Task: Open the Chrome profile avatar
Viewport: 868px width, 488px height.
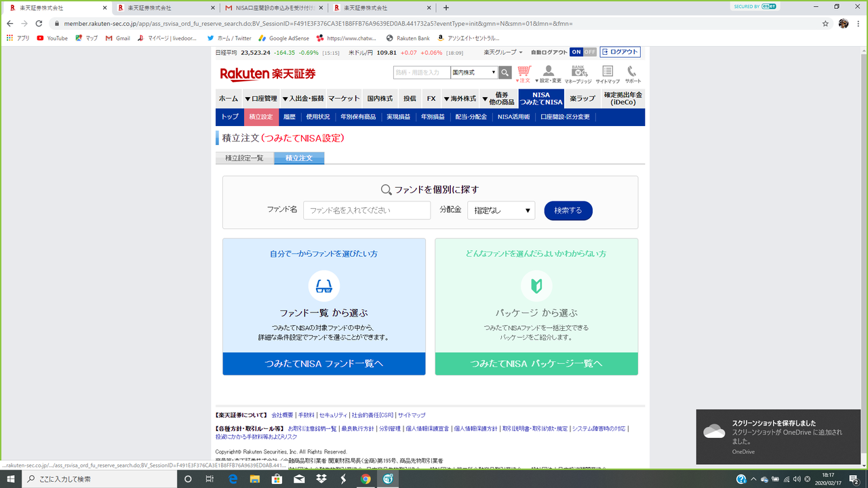Action: [x=844, y=23]
